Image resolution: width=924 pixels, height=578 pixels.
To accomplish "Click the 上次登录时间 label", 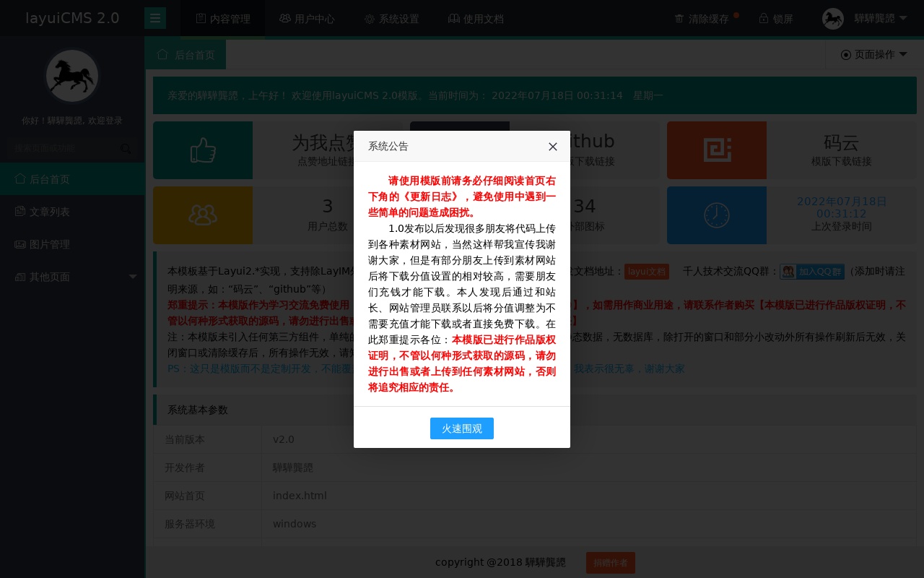I will [842, 226].
